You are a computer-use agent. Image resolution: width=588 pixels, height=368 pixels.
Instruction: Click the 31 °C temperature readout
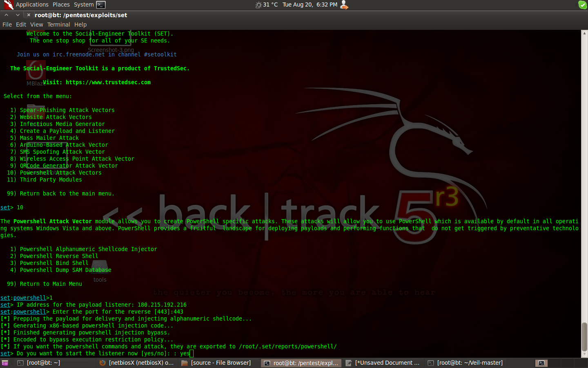point(270,4)
